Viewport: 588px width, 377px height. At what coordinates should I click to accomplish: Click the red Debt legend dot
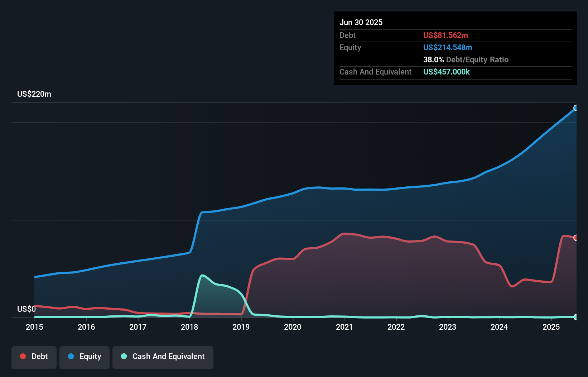[x=23, y=356]
